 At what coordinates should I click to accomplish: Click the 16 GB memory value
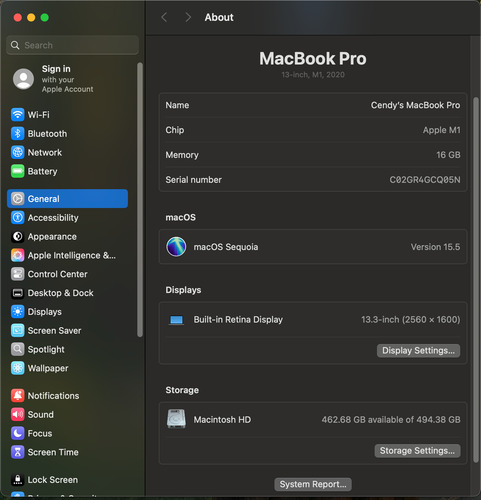click(x=448, y=155)
